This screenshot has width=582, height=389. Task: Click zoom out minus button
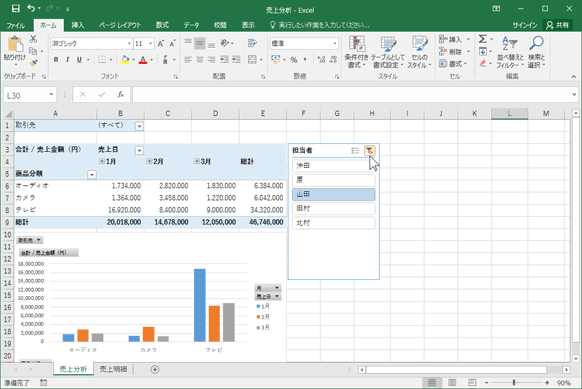487,382
